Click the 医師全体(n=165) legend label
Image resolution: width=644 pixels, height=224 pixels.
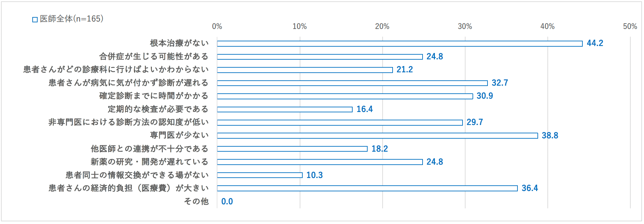72,19
